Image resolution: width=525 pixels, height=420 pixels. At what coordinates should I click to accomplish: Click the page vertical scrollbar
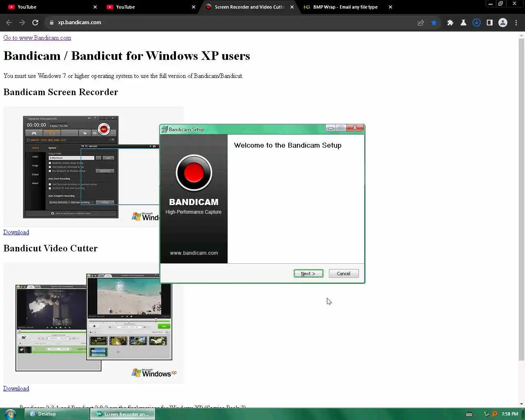[521, 200]
